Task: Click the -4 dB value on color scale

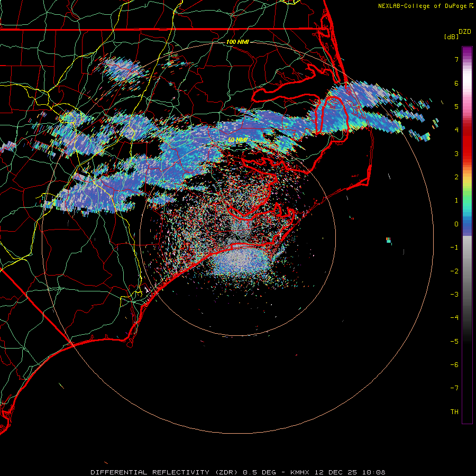Action: click(454, 318)
